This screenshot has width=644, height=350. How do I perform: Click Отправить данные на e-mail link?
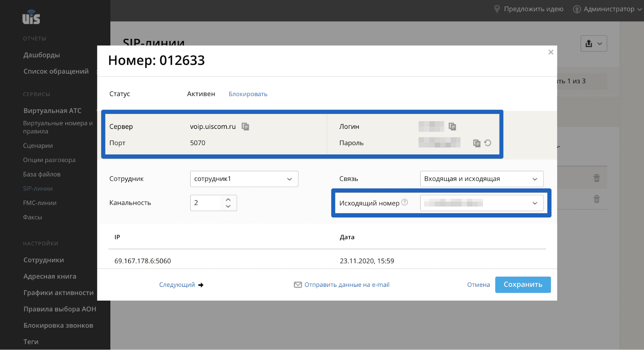tap(347, 285)
